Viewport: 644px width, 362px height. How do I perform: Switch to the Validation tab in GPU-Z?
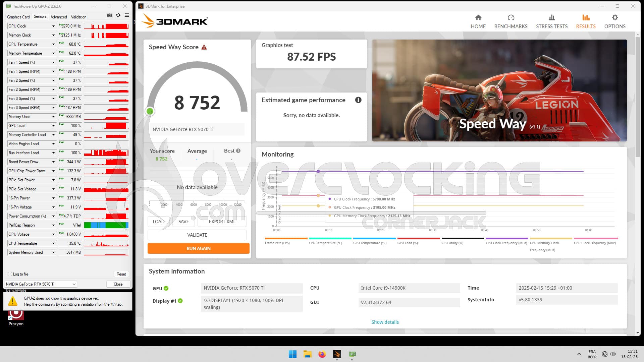point(79,17)
